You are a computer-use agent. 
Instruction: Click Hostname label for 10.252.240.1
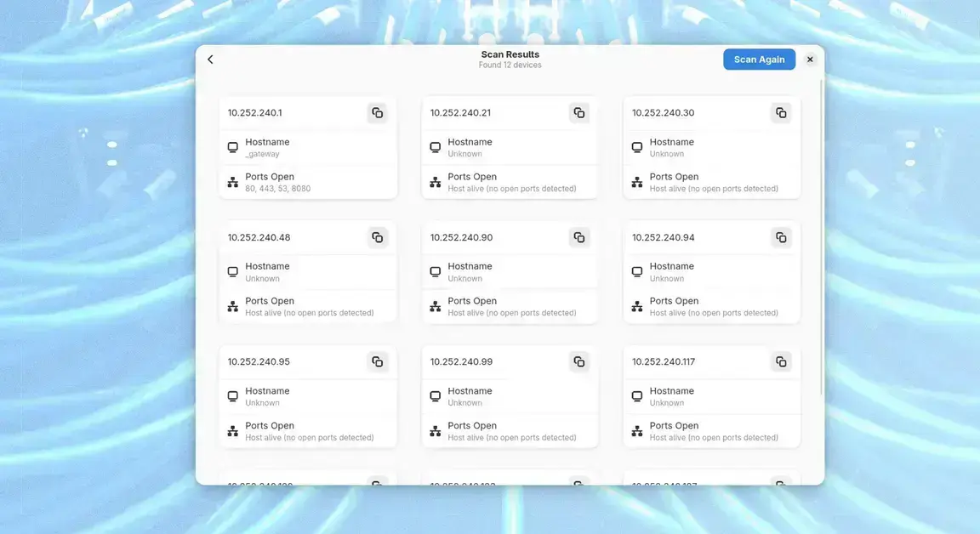pyautogui.click(x=267, y=142)
